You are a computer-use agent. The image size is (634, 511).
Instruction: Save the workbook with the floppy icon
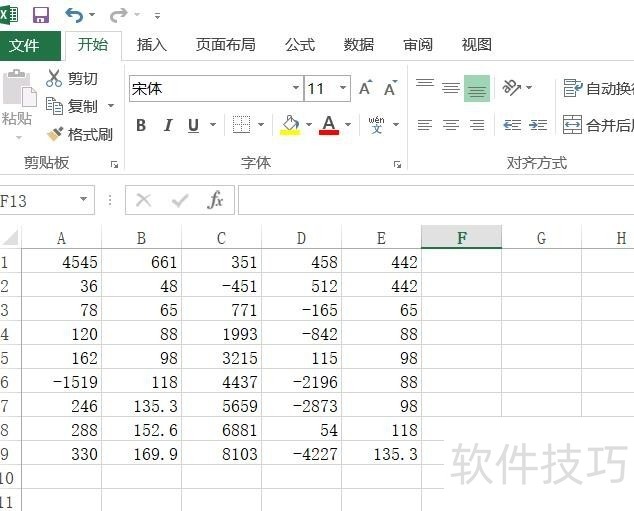[x=40, y=15]
